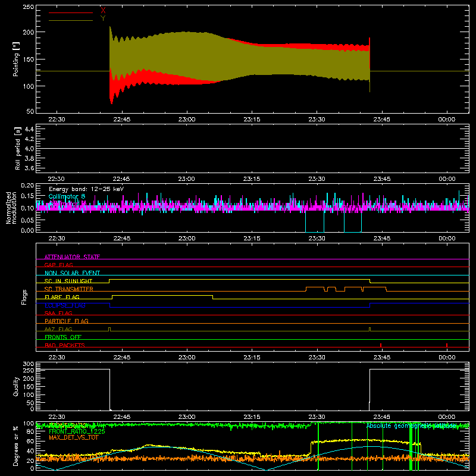Click the 'Degrees or %' axis title
Screen dimensions: 476x476
16,446
